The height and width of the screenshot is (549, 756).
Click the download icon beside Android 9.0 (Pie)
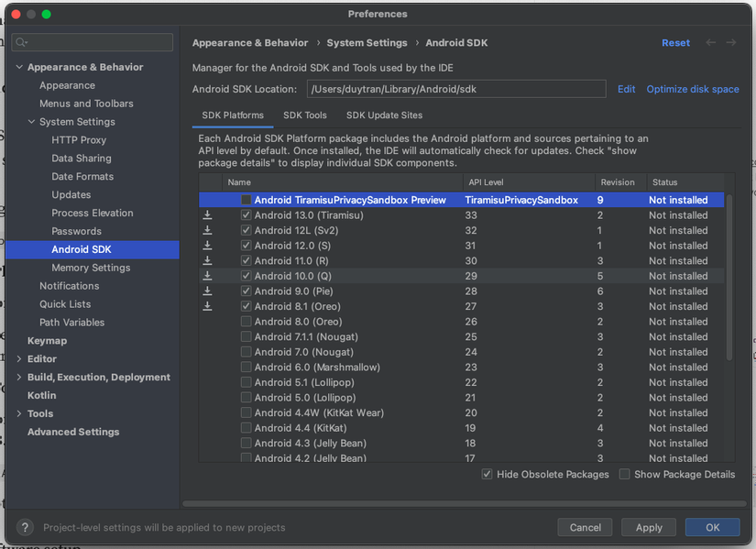[208, 291]
